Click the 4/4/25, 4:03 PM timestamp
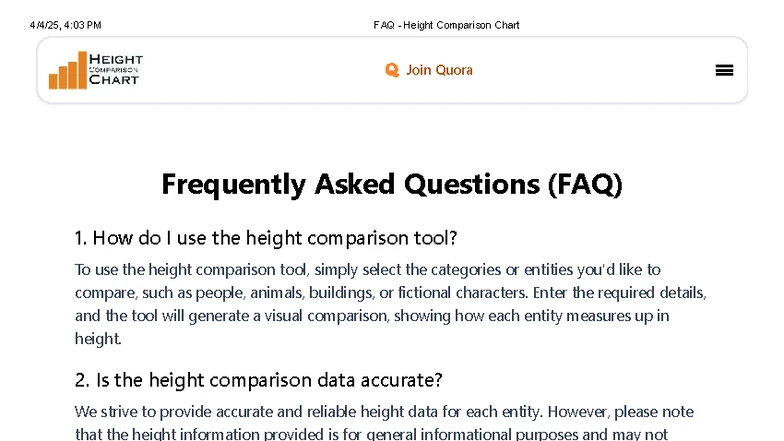Viewport: 784px width, 441px height. pos(66,25)
